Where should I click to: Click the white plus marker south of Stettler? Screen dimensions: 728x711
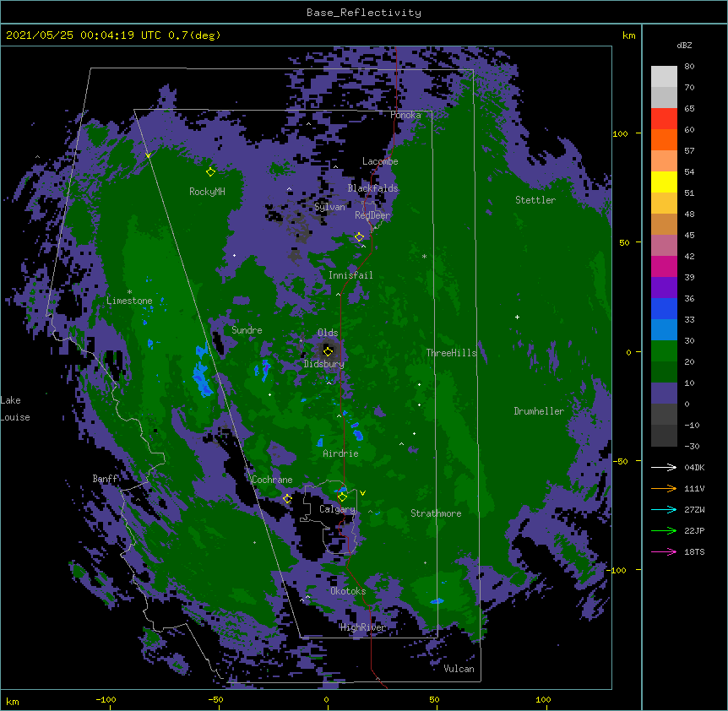(x=517, y=317)
